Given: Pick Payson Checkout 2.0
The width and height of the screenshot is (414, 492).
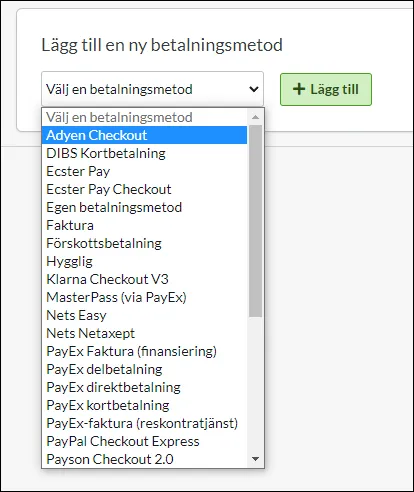Looking at the screenshot, I should [144, 459].
